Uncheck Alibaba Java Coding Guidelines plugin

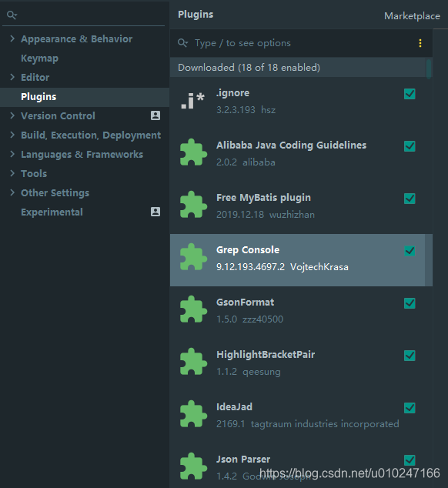tap(410, 146)
